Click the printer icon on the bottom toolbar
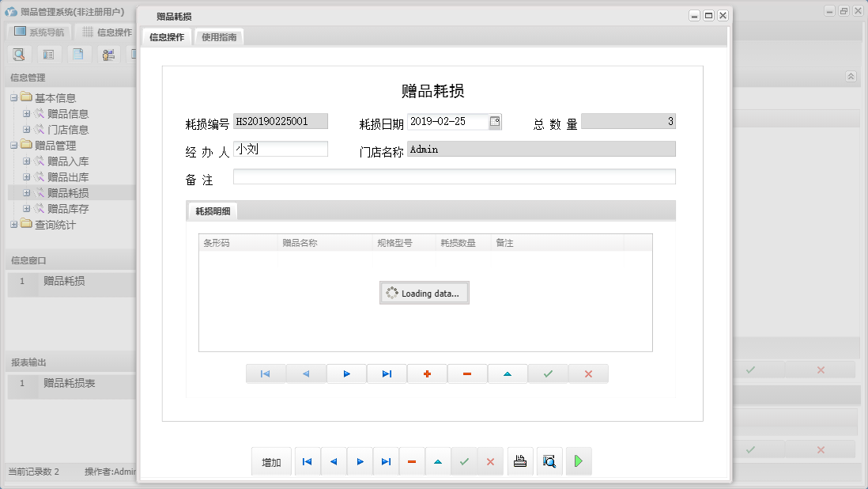This screenshot has height=489, width=868. 520,461
